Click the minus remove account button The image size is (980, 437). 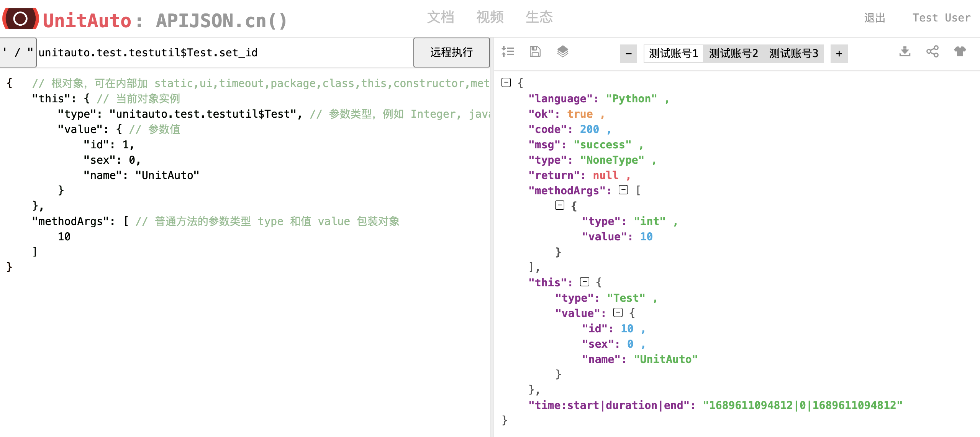(629, 53)
